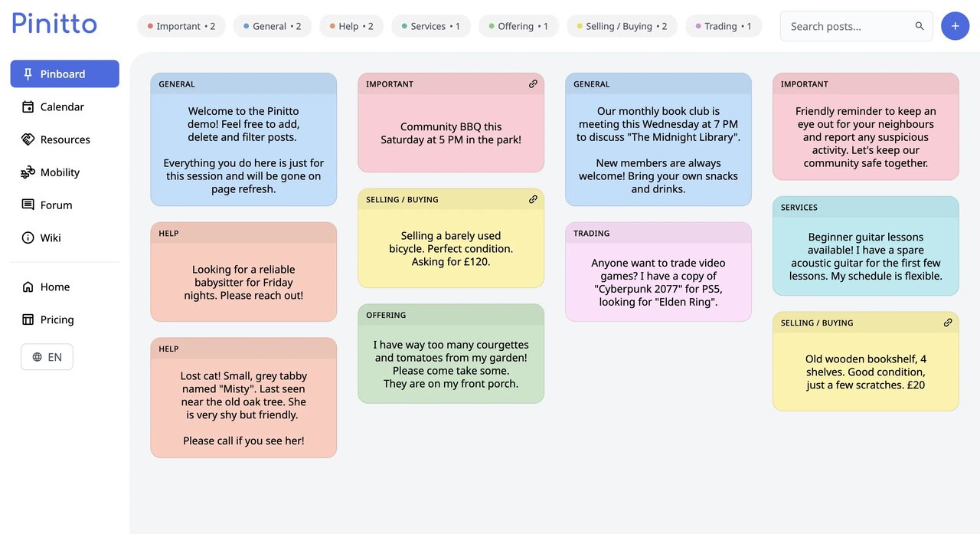
Task: Click the paperclip icon on the bicycle selling post
Action: pyautogui.click(x=533, y=199)
